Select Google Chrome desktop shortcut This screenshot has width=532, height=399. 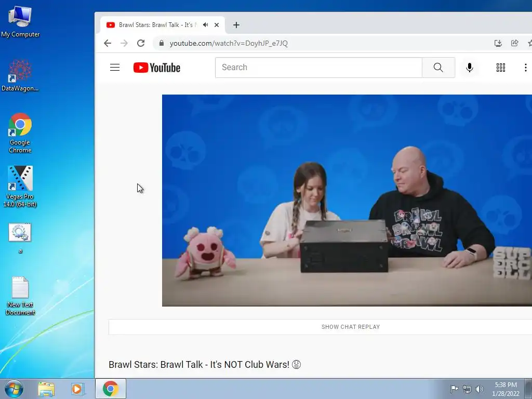click(x=20, y=133)
